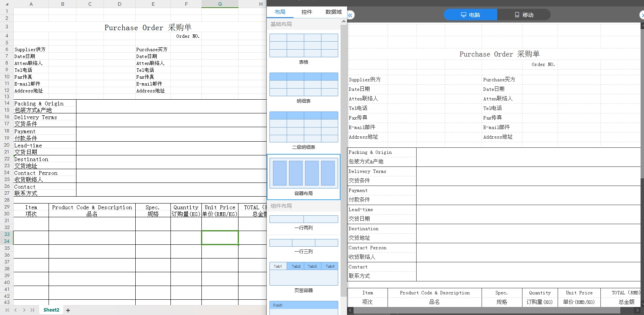Viewport: 644px width, 315px height.
Task: Switch preview to 电脑 desktop mode
Action: pos(470,15)
